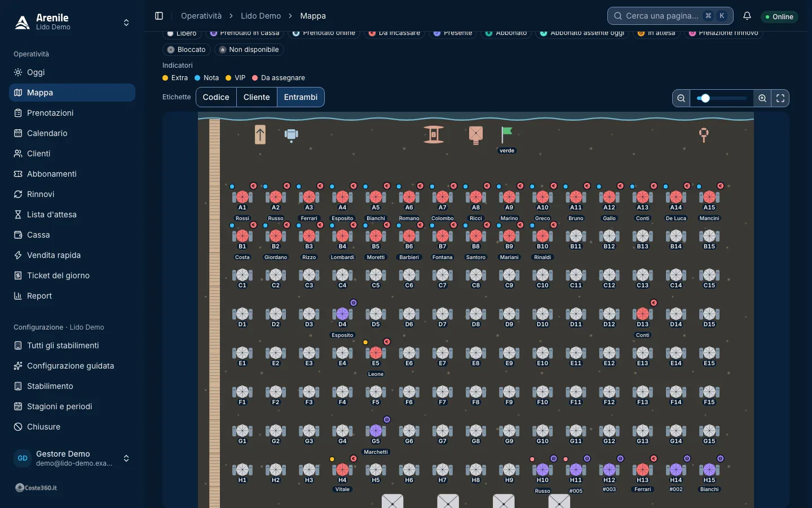Open Lista d'attesa
Image resolution: width=812 pixels, height=508 pixels.
pos(72,214)
